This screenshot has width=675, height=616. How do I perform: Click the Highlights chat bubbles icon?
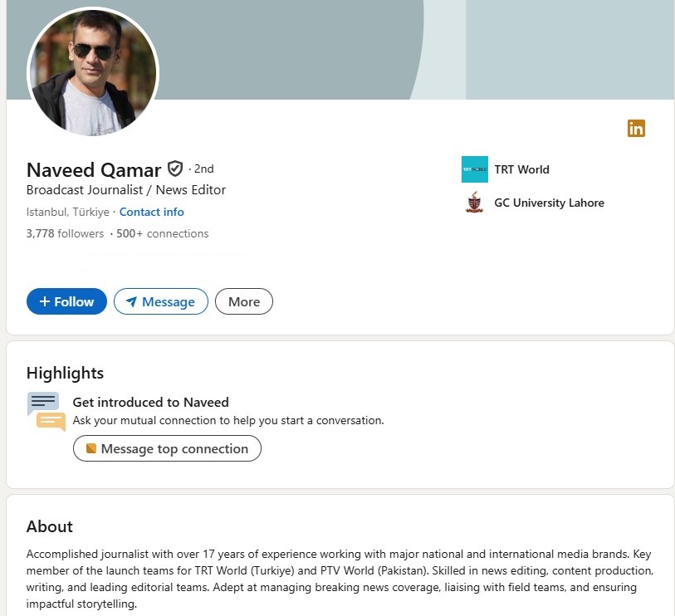(46, 412)
